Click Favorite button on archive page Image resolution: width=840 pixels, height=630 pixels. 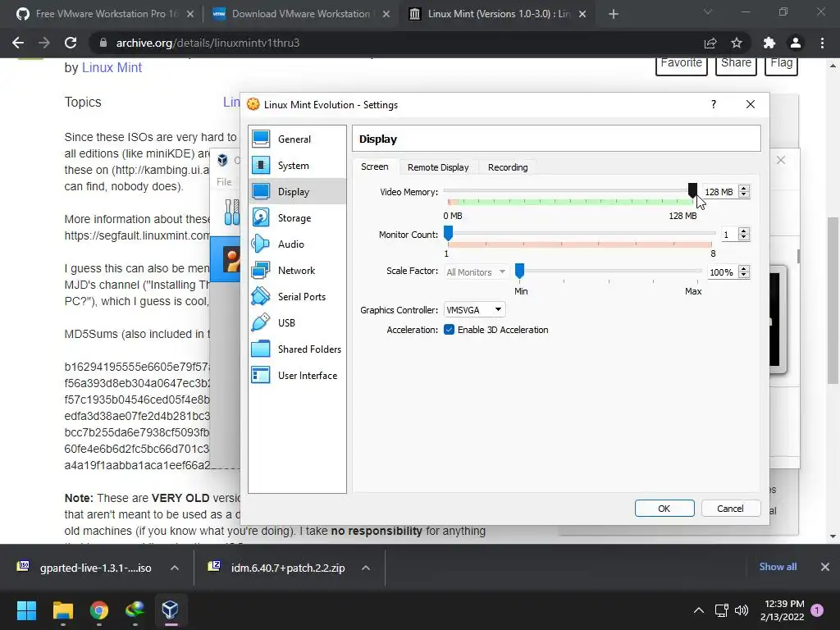[x=682, y=64]
